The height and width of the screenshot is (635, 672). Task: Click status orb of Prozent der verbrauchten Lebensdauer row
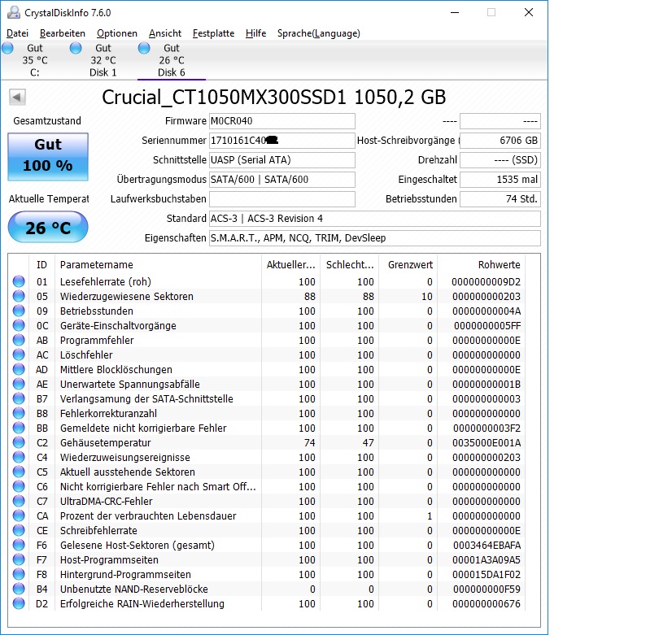click(x=19, y=515)
